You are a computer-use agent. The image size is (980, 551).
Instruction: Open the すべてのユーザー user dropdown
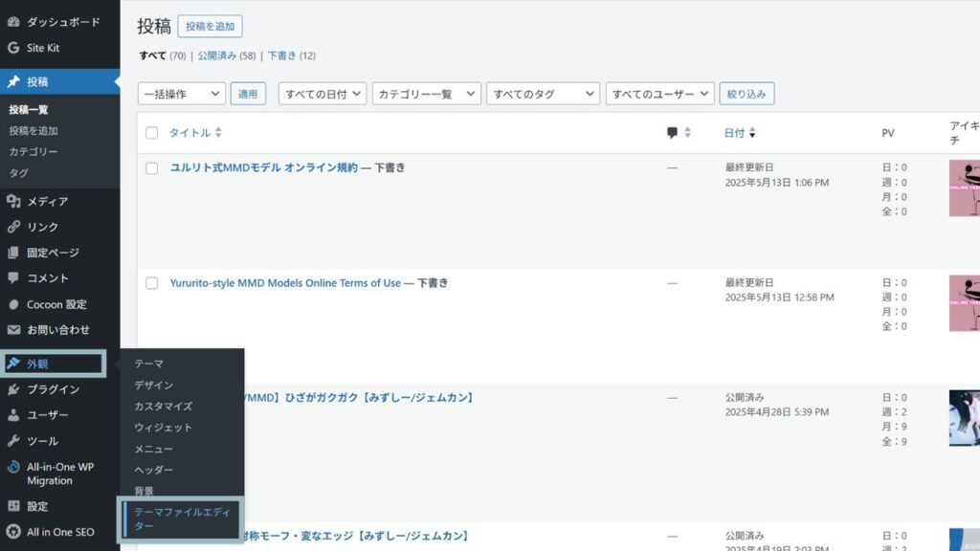pos(659,94)
